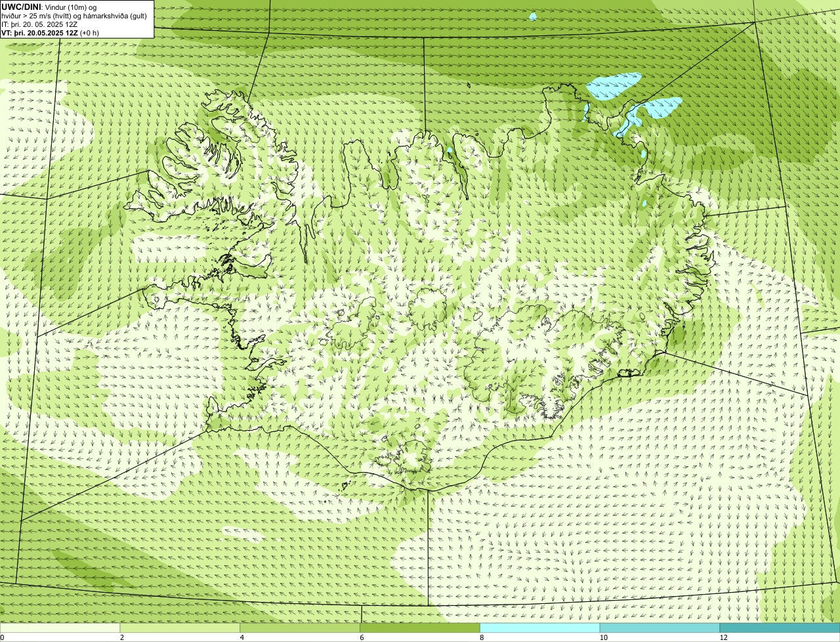840x642 pixels.
Task: Click the 8 tick label on the scale
Action: point(482,637)
